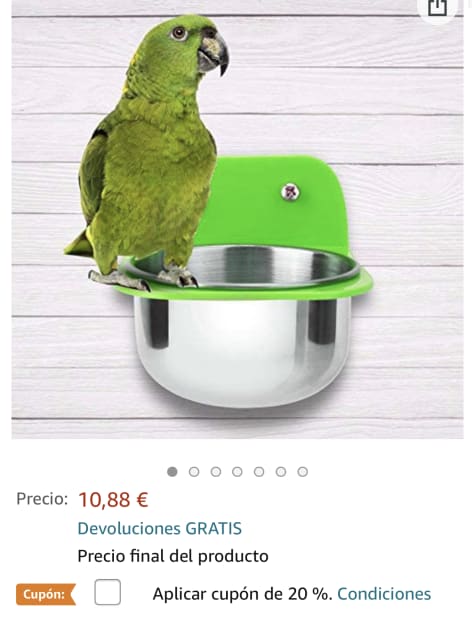Open the Condiciones link
Image resolution: width=475 pixels, height=621 pixels.
click(384, 594)
